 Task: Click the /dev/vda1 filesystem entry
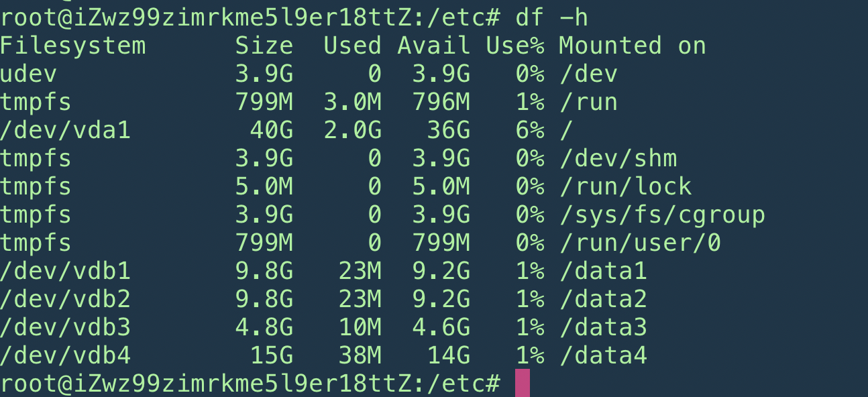[x=65, y=130]
